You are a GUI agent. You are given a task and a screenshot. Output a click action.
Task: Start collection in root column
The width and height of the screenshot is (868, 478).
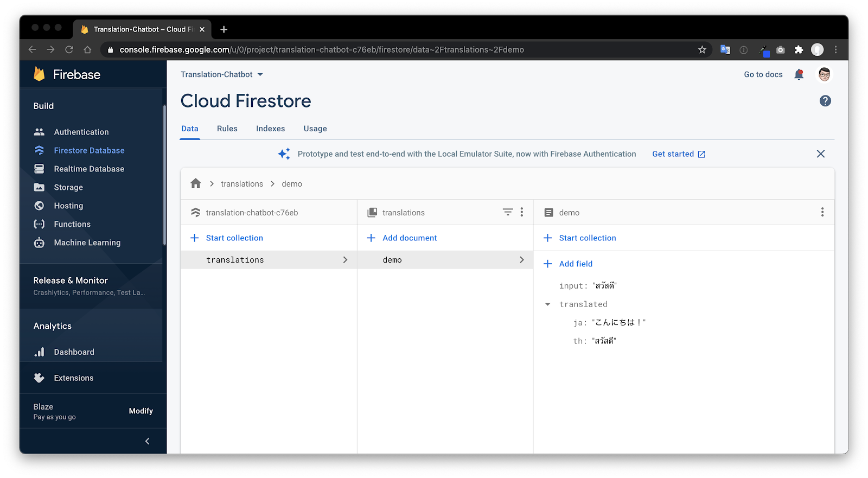pyautogui.click(x=227, y=238)
